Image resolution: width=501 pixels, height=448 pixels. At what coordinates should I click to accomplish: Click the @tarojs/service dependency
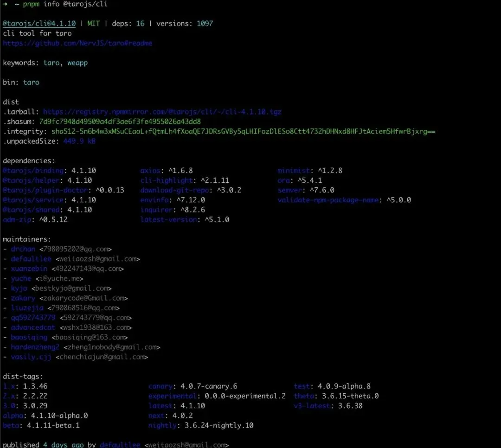(x=33, y=200)
